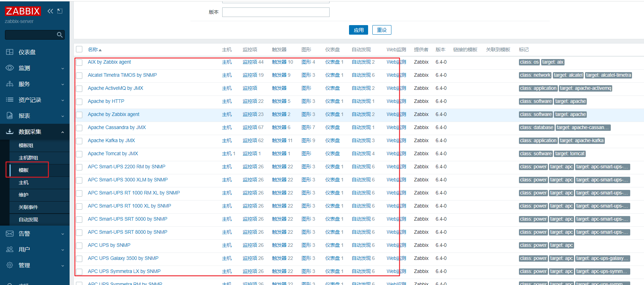Click the Zabbix logo
The width and height of the screenshot is (644, 285).
[x=23, y=11]
